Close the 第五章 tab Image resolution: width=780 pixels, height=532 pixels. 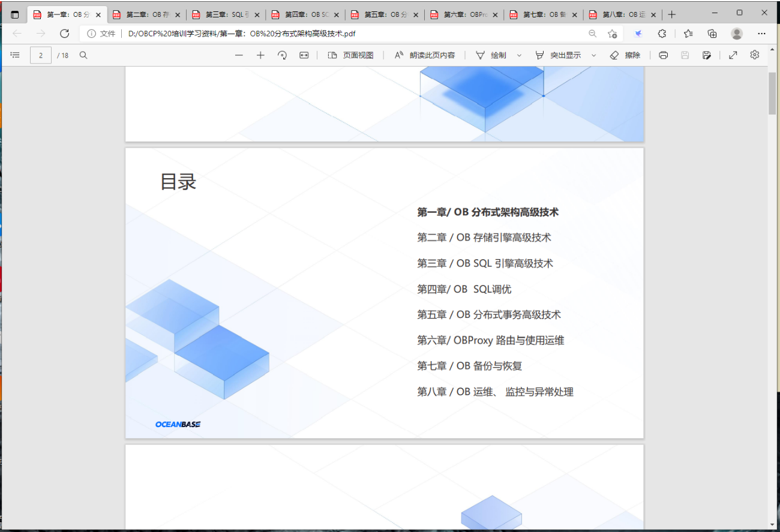(x=416, y=15)
